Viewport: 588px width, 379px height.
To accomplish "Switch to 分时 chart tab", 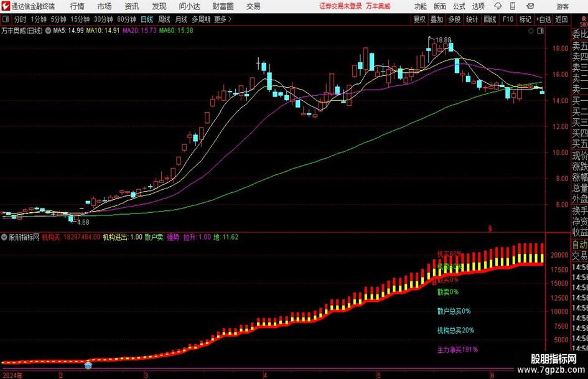I will tap(20, 19).
